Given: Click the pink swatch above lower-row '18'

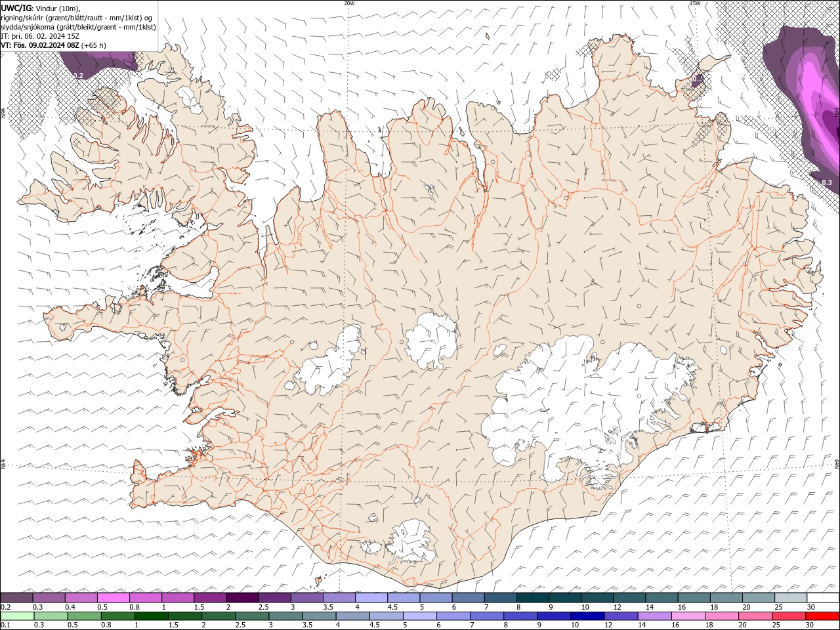Looking at the screenshot, I should (x=721, y=616).
